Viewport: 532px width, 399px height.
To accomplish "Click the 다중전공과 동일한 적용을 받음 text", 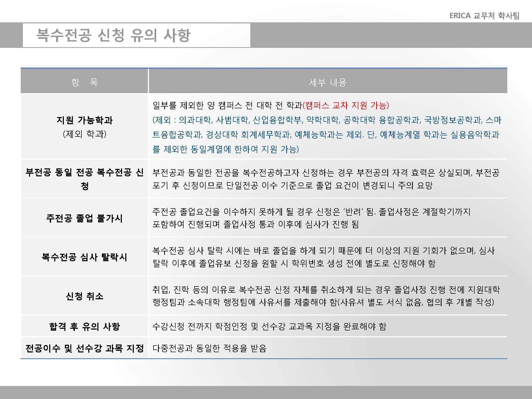I will 209,348.
